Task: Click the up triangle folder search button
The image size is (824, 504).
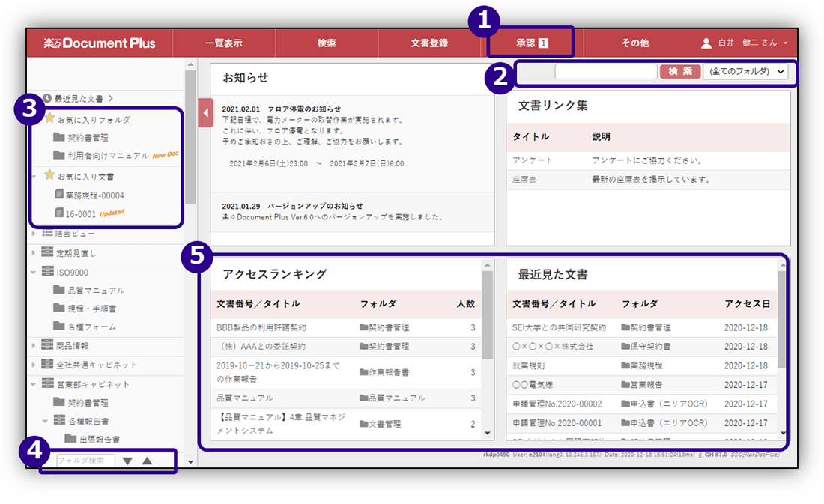Action: [147, 461]
